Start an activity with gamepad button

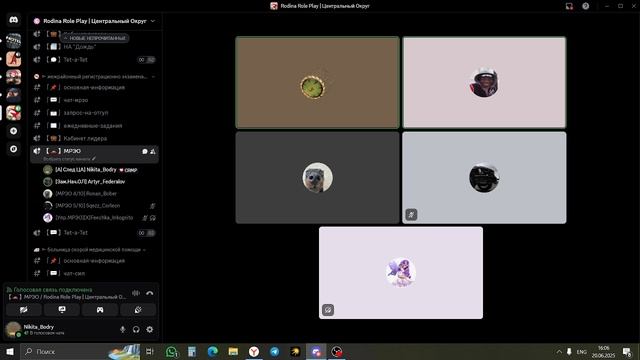pos(100,310)
